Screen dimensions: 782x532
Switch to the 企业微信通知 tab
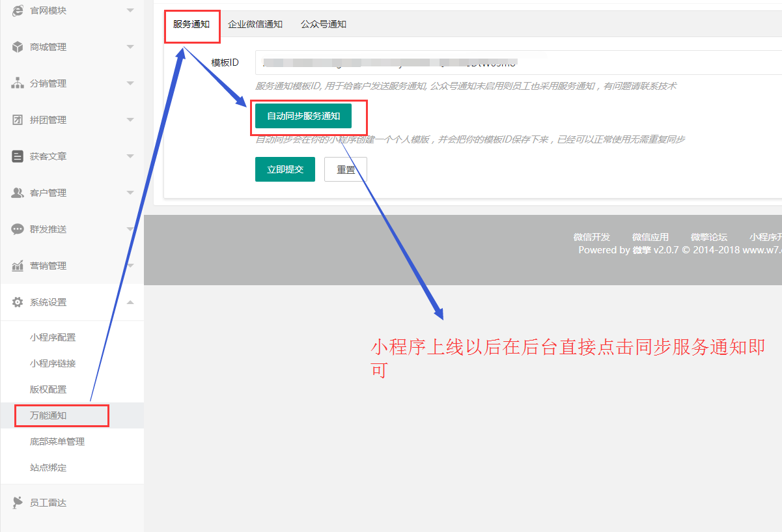255,24
